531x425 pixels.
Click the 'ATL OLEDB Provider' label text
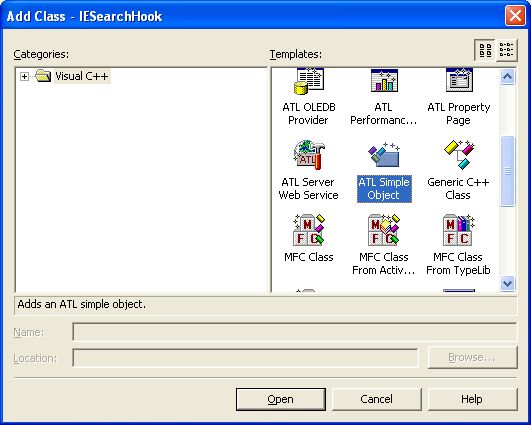pos(309,114)
